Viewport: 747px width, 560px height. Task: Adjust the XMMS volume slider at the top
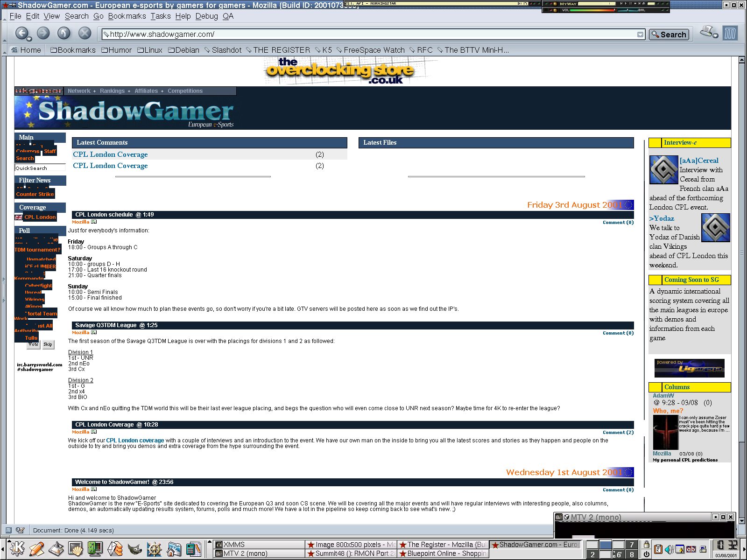(593, 10)
